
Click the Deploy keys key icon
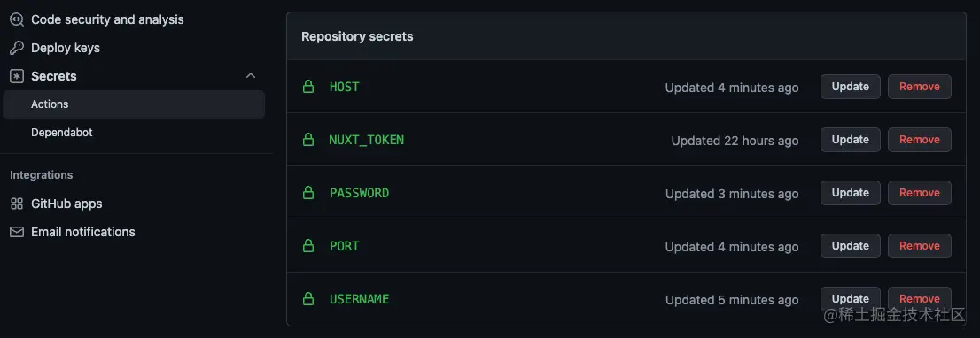(17, 48)
